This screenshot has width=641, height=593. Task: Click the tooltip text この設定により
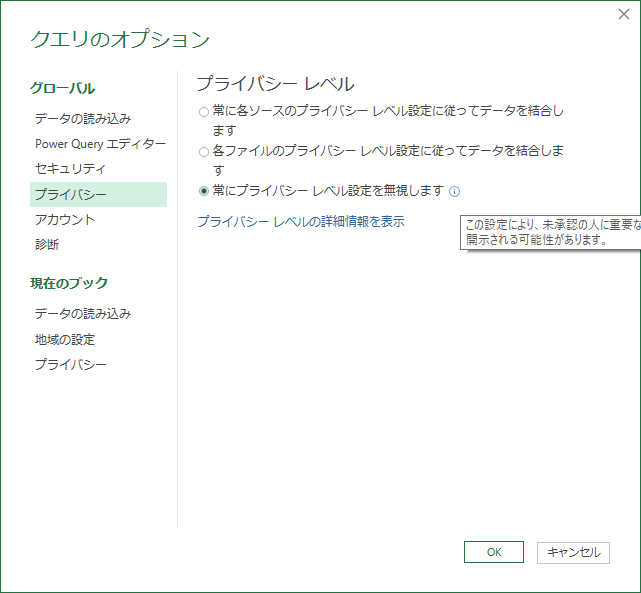click(x=553, y=232)
